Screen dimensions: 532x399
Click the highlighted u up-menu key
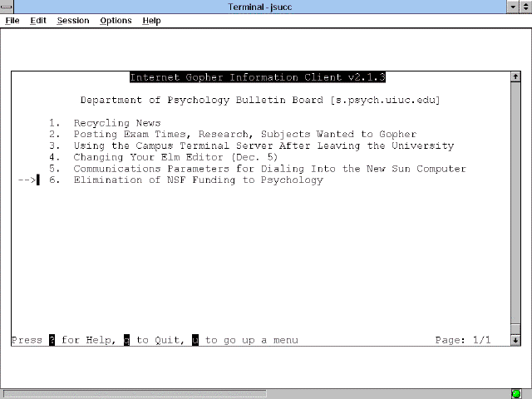(195, 340)
